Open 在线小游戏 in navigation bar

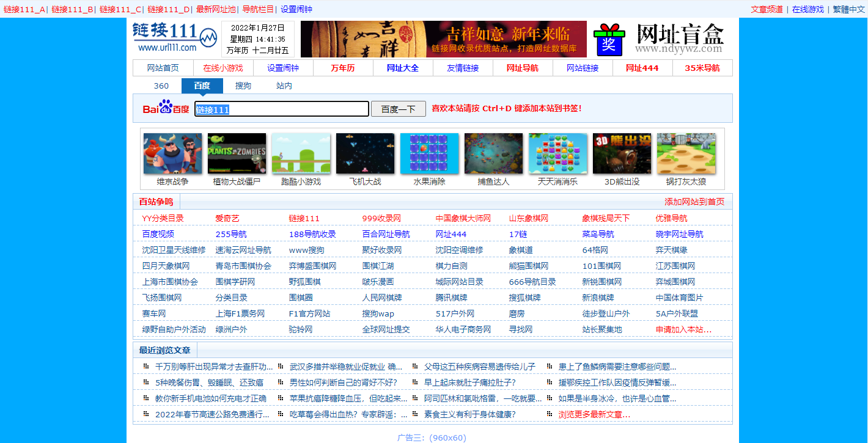(223, 68)
